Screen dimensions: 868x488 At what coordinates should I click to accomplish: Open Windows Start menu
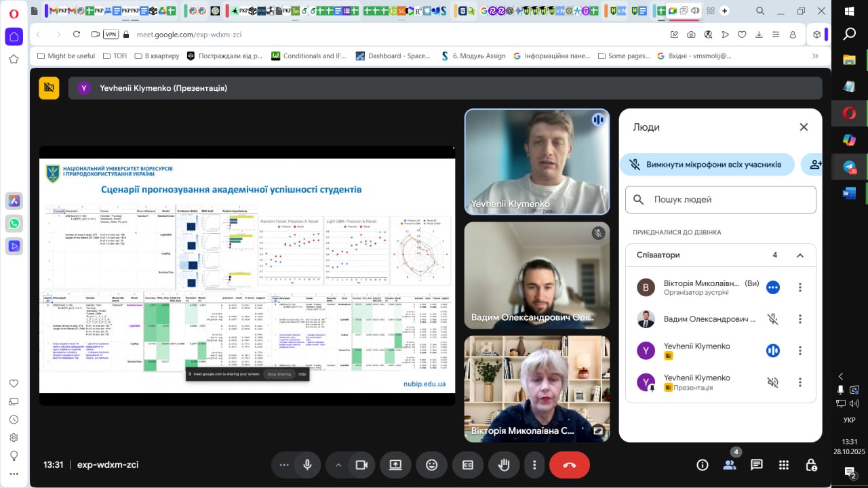coord(849,12)
